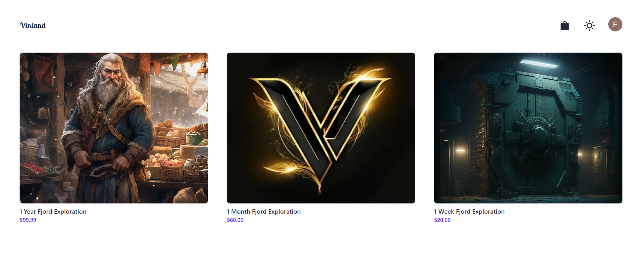Go home via the Vinland logo
This screenshot has width=644, height=260.
33,26
